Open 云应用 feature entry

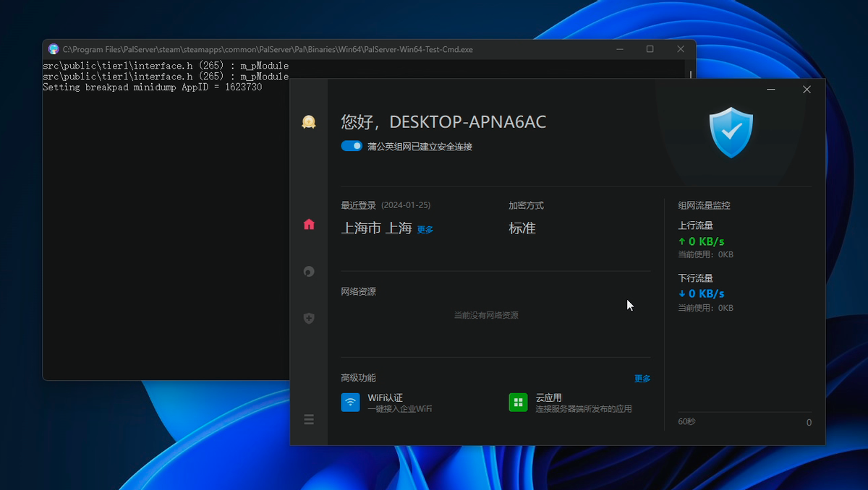click(x=571, y=403)
